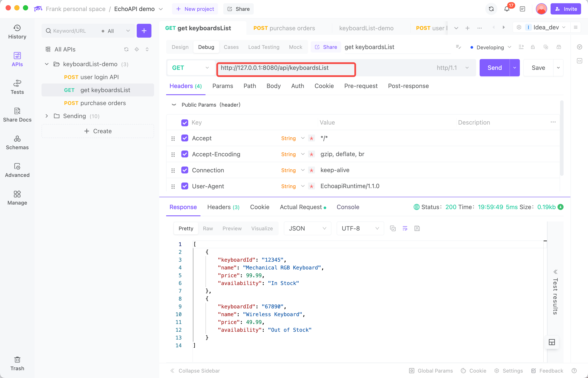
Task: Uncheck the Accept-Encoding header checkbox
Action: (x=185, y=154)
